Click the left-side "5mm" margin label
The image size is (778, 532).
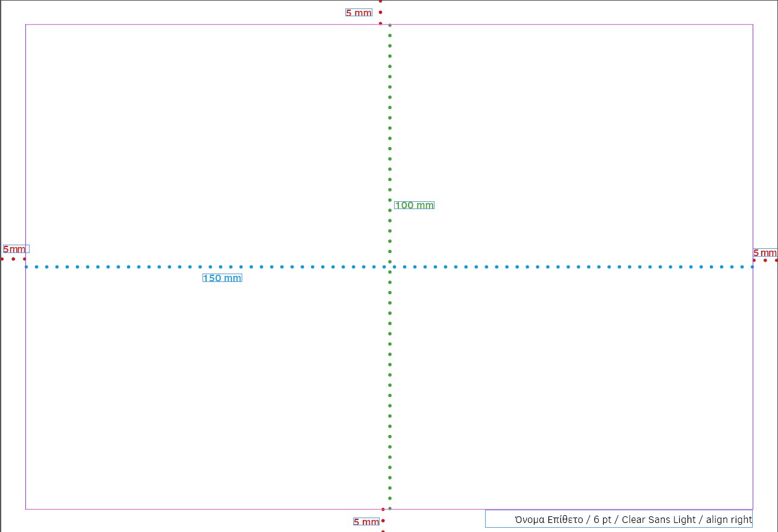pos(15,249)
